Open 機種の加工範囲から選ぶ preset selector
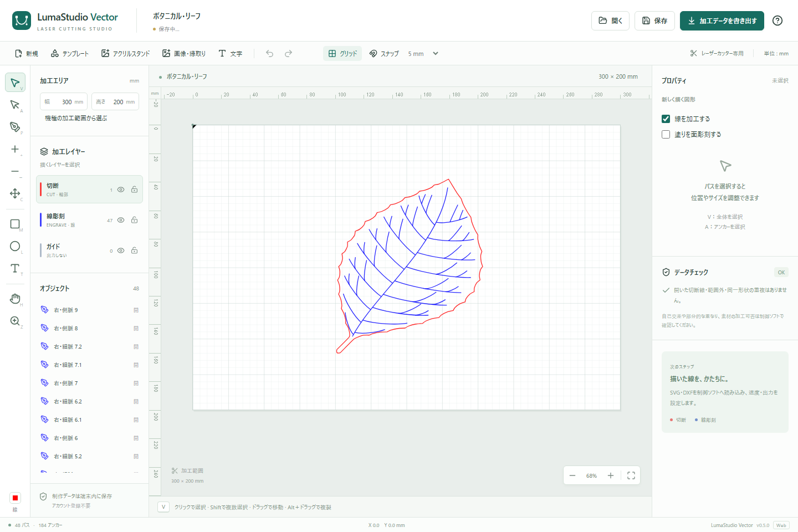 pos(76,118)
